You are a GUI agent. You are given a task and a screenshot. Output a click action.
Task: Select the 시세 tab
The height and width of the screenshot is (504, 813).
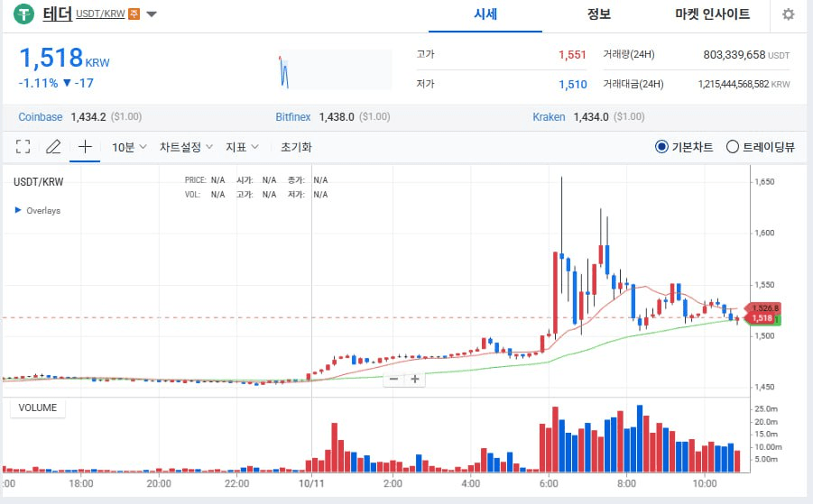[x=485, y=14]
